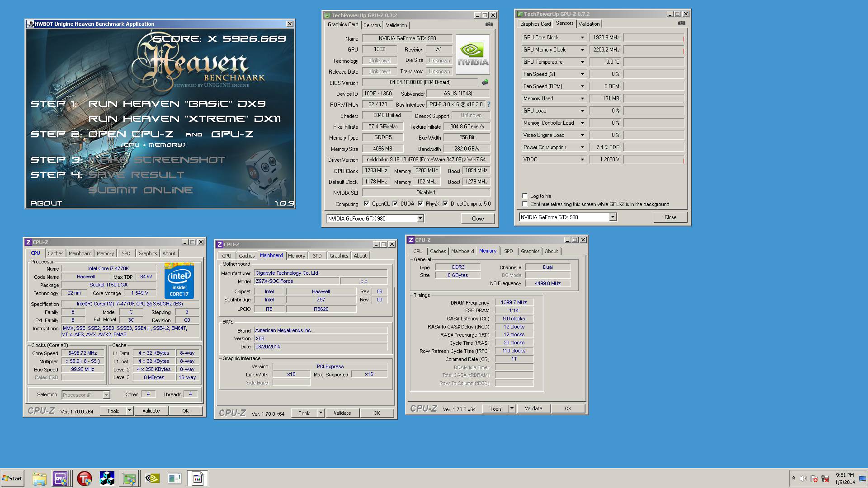Click SUBMIT ONLINE in Heaven Benchmark

pos(141,190)
